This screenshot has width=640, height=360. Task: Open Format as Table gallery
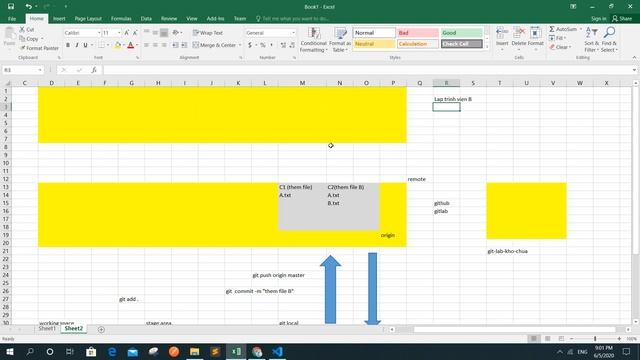click(x=340, y=40)
